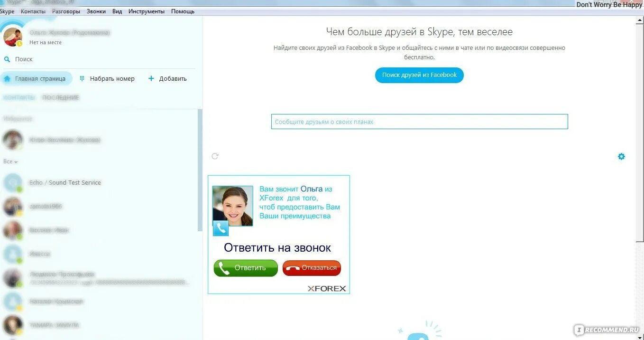The image size is (644, 340).
Task: Click the red Отказаться button
Action: click(312, 268)
